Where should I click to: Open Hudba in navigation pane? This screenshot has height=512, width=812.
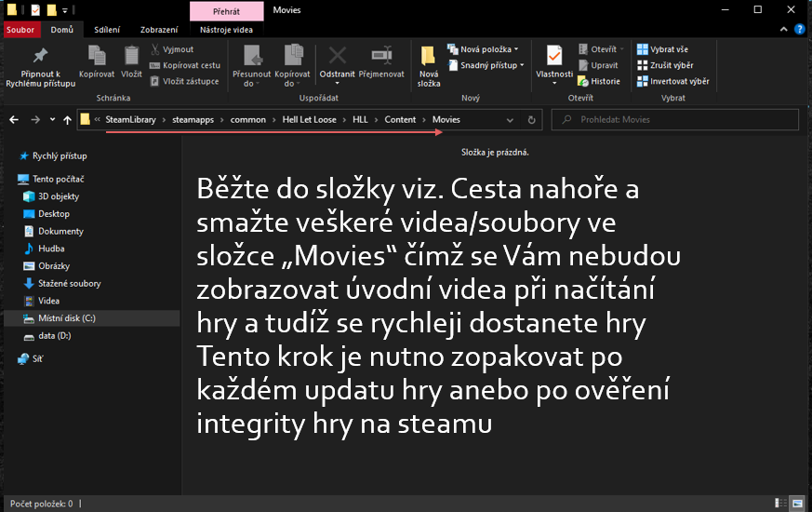coord(51,249)
